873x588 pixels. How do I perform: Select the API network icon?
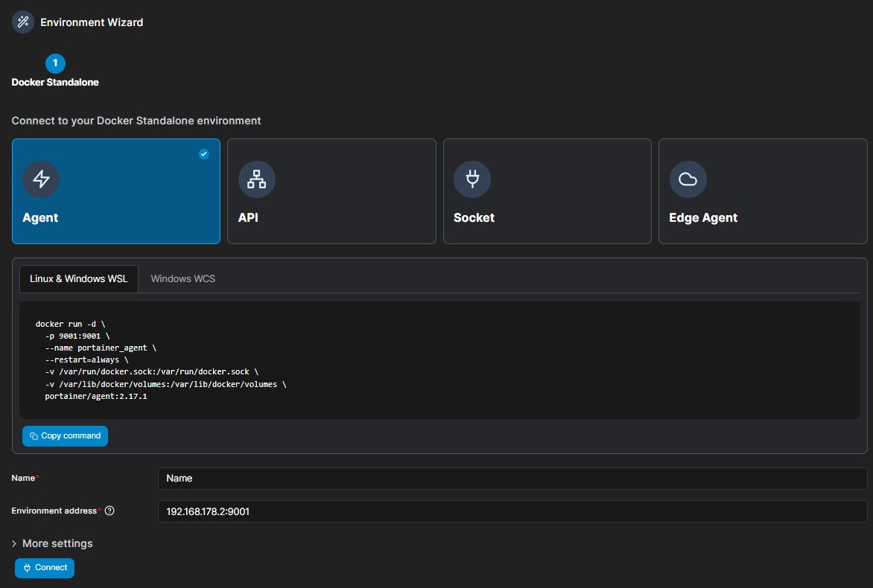257,179
